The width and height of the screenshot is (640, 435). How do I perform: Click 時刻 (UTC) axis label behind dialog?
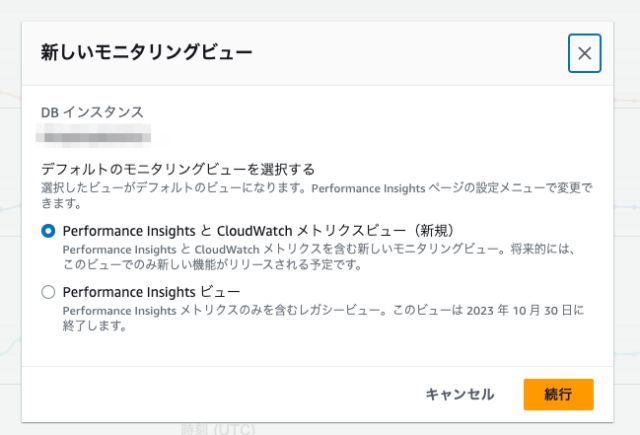pos(218,429)
